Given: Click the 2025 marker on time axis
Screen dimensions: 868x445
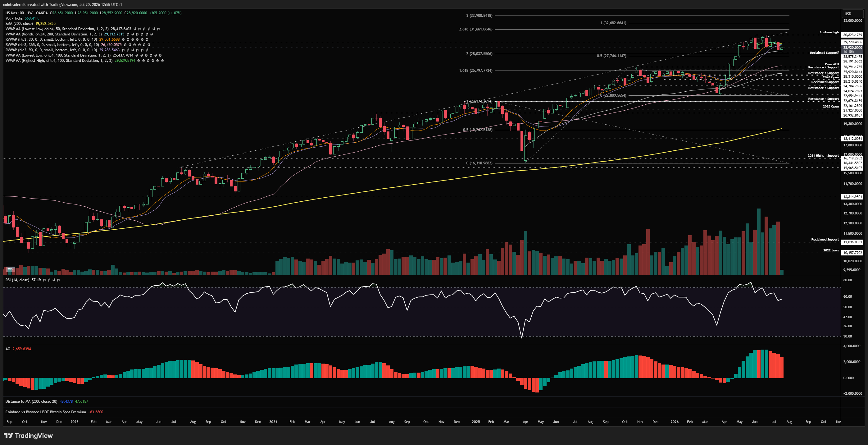Looking at the screenshot, I should tap(475, 422).
